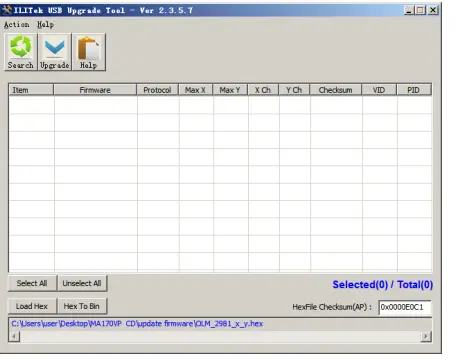The image size is (457, 361).
Task: Close the Upgrade Tool window
Action: pyautogui.click(x=433, y=10)
